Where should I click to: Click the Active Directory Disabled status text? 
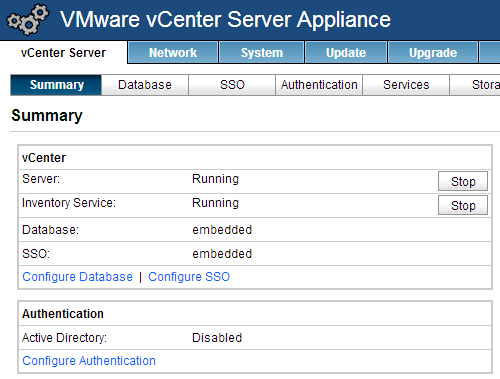click(x=217, y=338)
